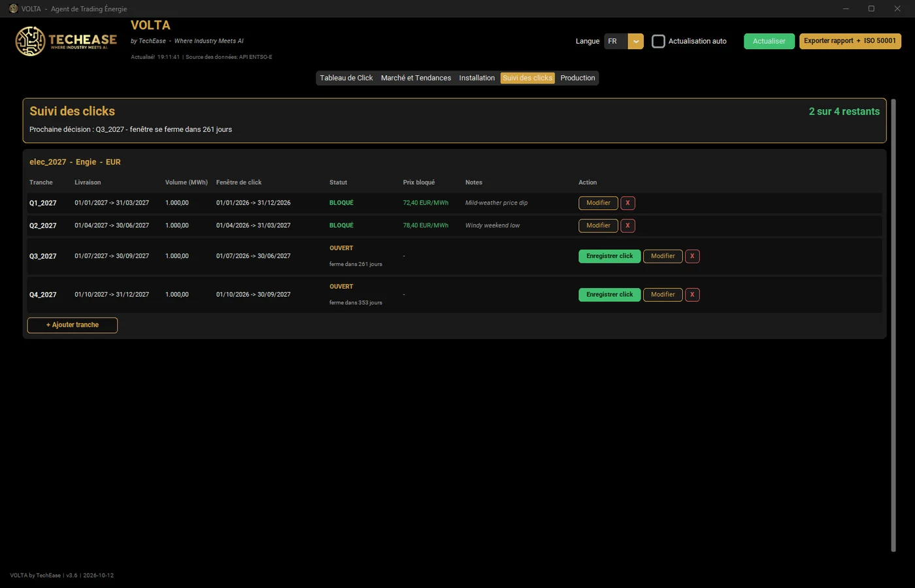Click Q1_2027 BLOQUÉ status

pyautogui.click(x=341, y=203)
